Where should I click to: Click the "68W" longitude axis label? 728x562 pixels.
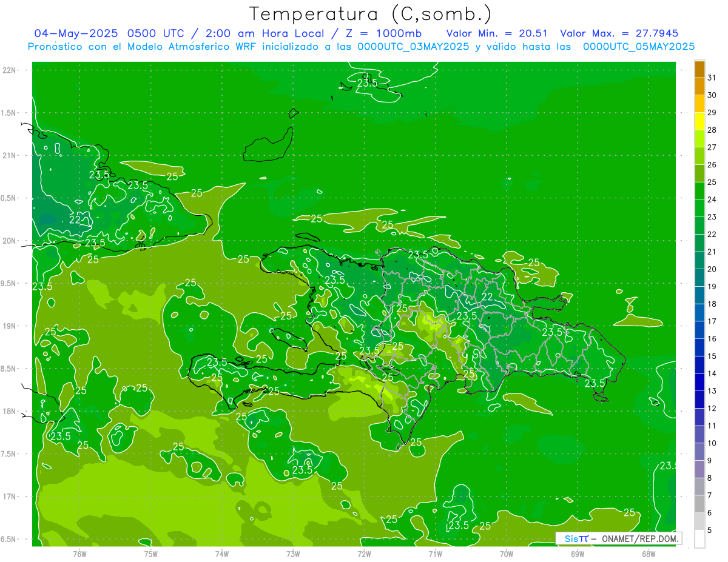point(648,554)
